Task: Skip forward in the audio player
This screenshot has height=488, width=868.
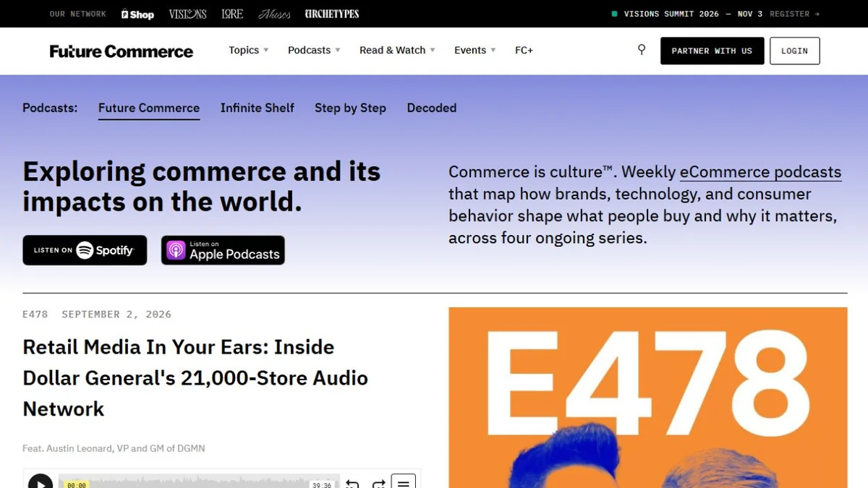Action: click(x=378, y=484)
